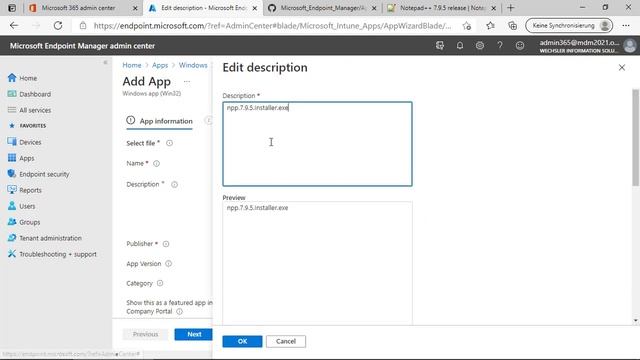The width and height of the screenshot is (640, 360).
Task: Open browser Settings and more menu
Action: pyautogui.click(x=626, y=26)
